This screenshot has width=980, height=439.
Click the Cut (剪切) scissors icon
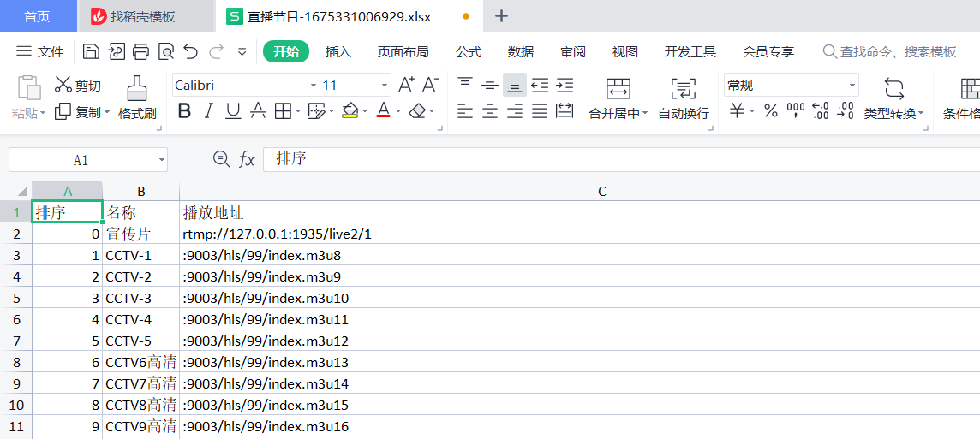click(x=63, y=85)
